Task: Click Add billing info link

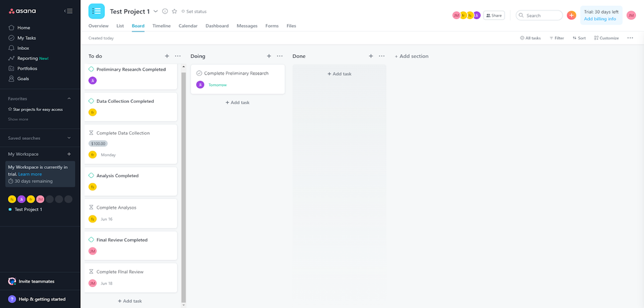Action: click(x=600, y=19)
